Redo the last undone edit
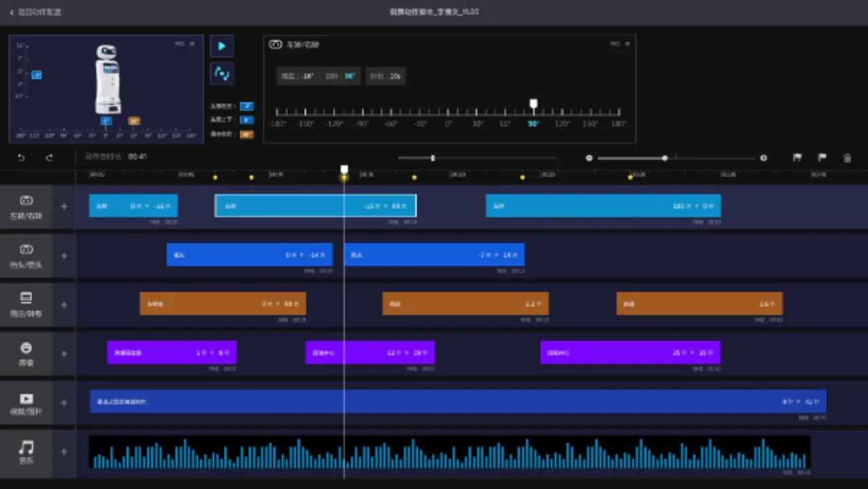The height and width of the screenshot is (489, 868). pyautogui.click(x=49, y=158)
